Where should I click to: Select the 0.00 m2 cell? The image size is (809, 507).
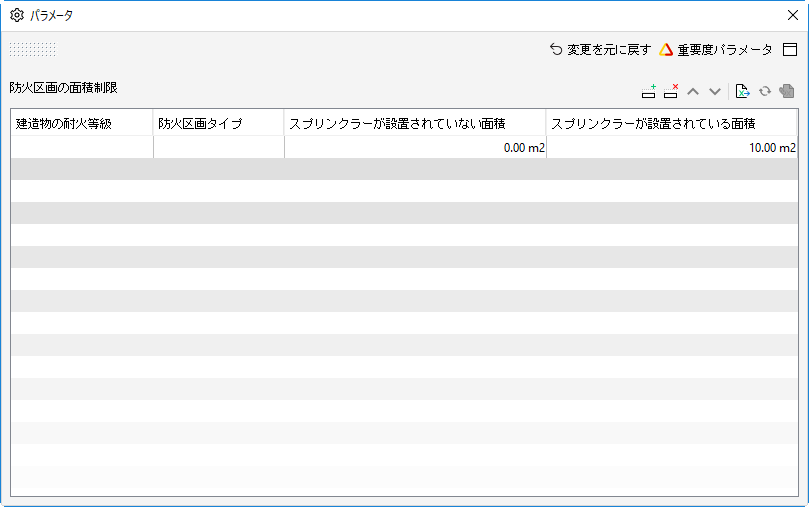[x=415, y=148]
